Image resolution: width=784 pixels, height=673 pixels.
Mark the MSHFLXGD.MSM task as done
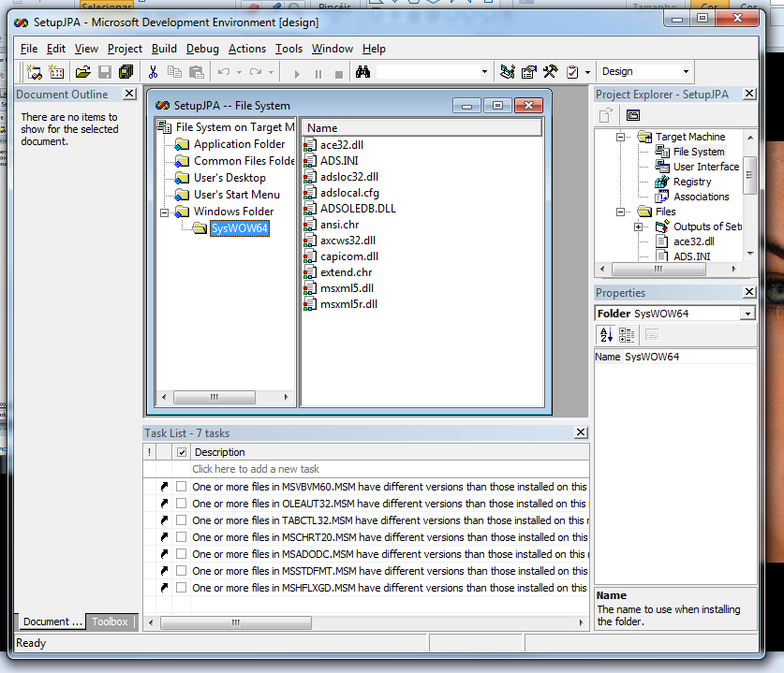point(181,588)
